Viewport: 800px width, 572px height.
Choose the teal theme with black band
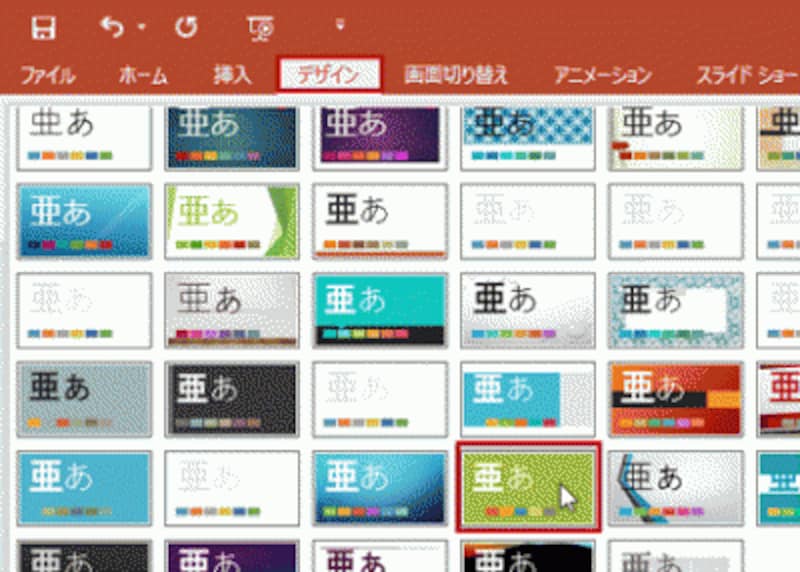coord(380,310)
